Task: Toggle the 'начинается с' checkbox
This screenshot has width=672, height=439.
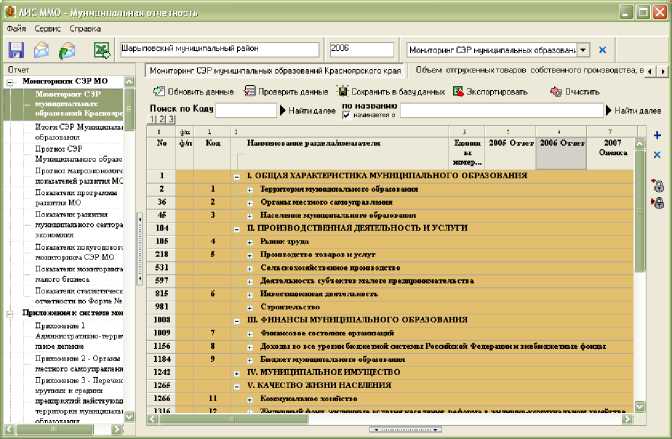Action: (347, 115)
